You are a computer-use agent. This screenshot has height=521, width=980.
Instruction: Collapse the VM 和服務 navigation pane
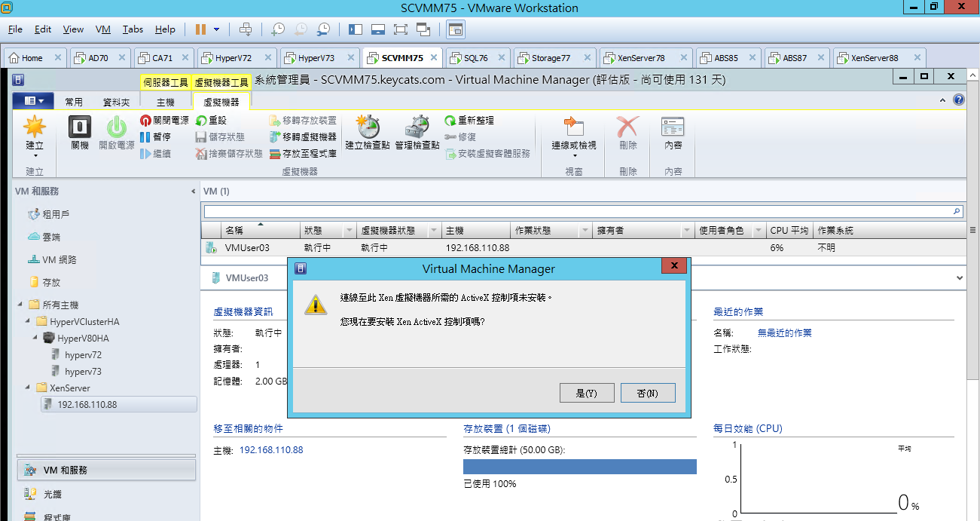194,192
